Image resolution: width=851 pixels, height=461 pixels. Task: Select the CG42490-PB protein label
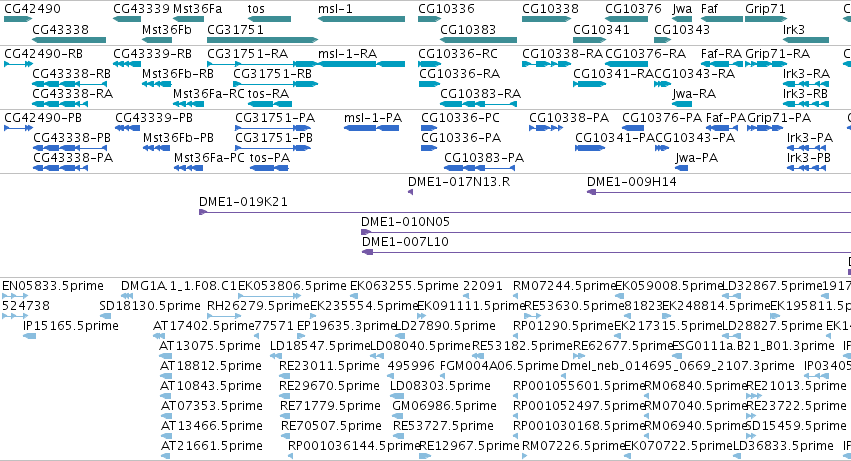[43, 118]
